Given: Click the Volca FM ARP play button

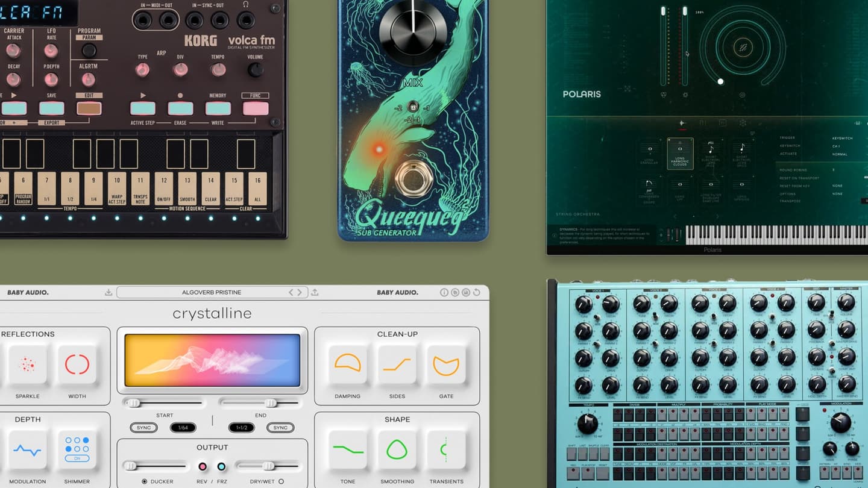Looking at the screenshot, I should point(143,108).
